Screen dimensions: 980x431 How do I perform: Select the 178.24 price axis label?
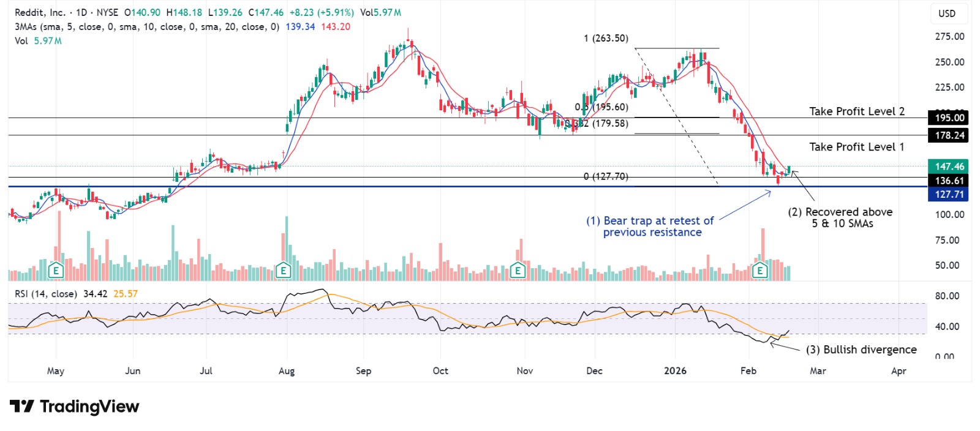point(949,135)
